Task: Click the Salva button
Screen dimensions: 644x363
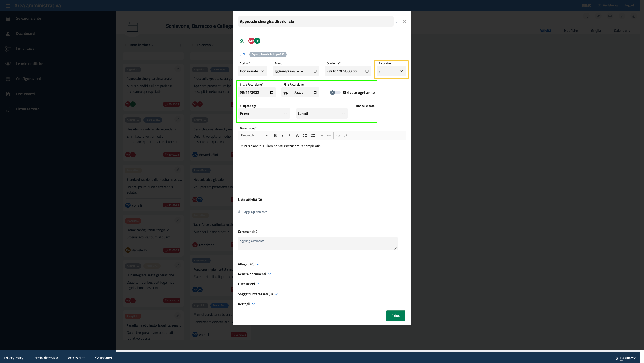Action: (x=395, y=316)
